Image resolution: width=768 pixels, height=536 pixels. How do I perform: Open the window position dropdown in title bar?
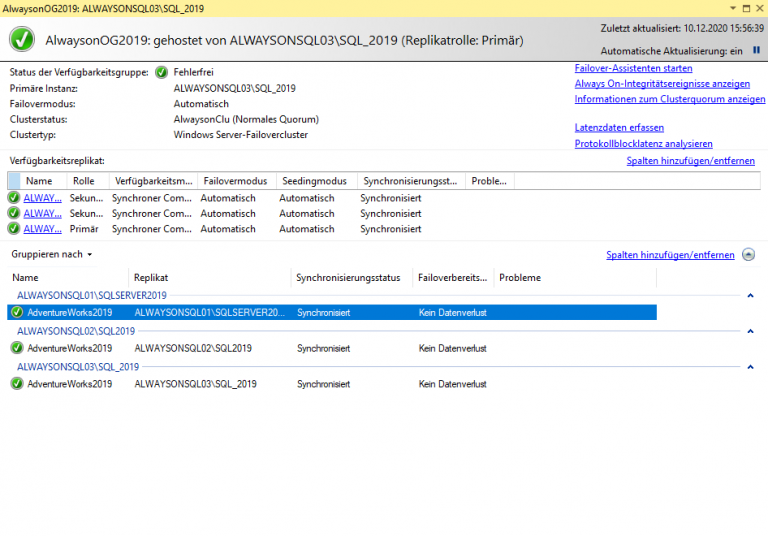[x=733, y=8]
